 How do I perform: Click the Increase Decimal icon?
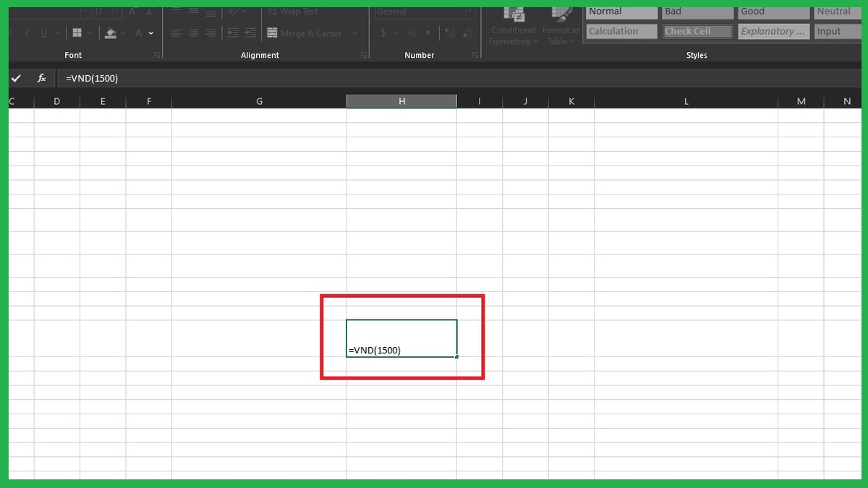449,33
